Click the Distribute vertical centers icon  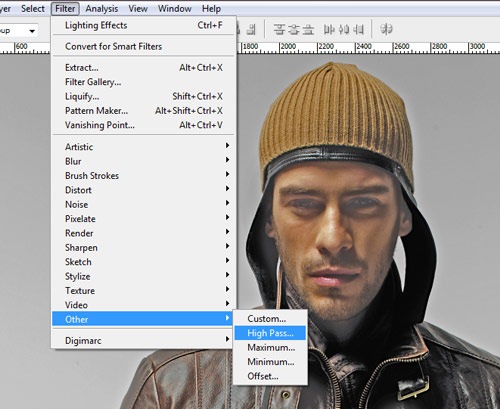(294, 29)
